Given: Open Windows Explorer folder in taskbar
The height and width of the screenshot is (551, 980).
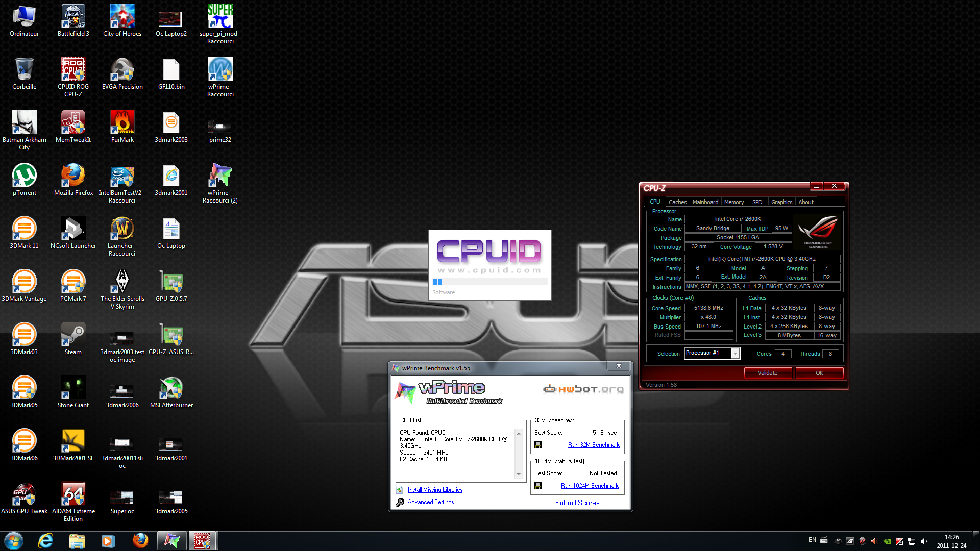Looking at the screenshot, I should pyautogui.click(x=77, y=541).
